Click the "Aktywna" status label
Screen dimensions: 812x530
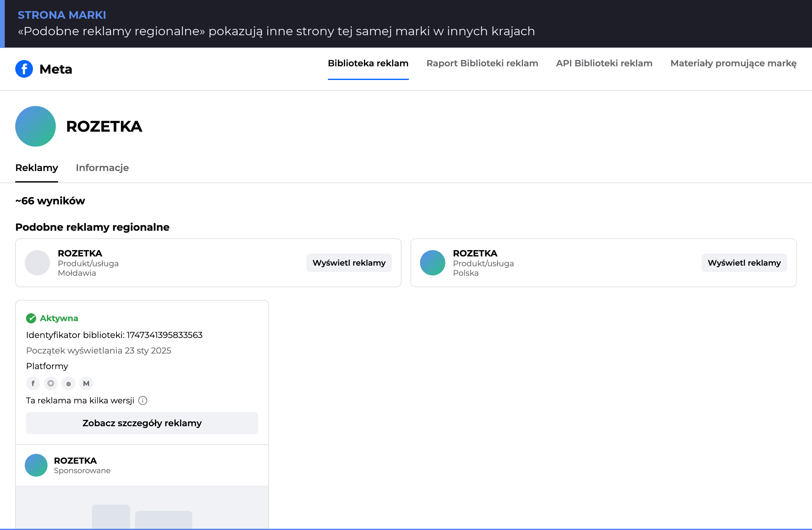[59, 318]
